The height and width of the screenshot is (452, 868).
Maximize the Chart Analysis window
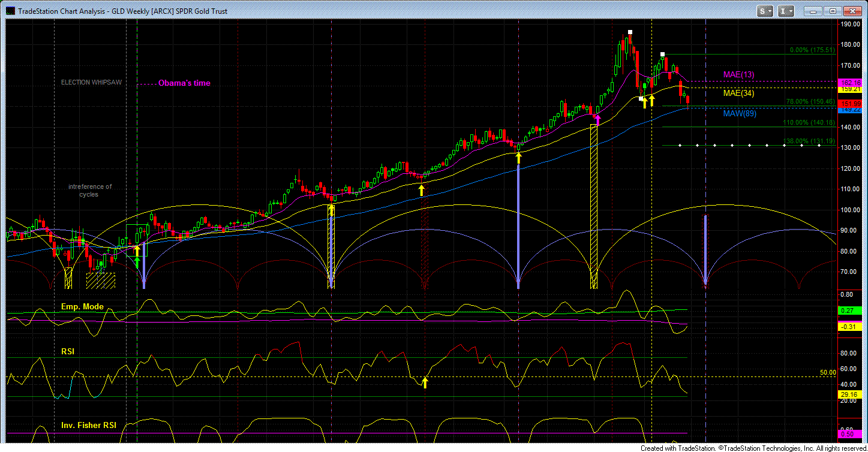(831, 11)
